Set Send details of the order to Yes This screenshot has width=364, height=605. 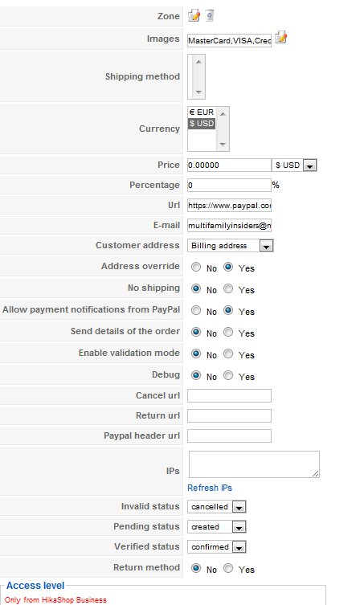coord(228,332)
